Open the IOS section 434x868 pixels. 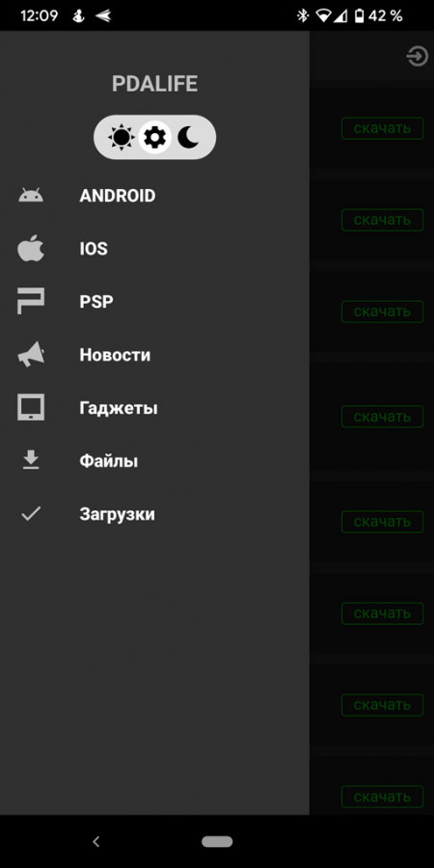[x=94, y=249]
